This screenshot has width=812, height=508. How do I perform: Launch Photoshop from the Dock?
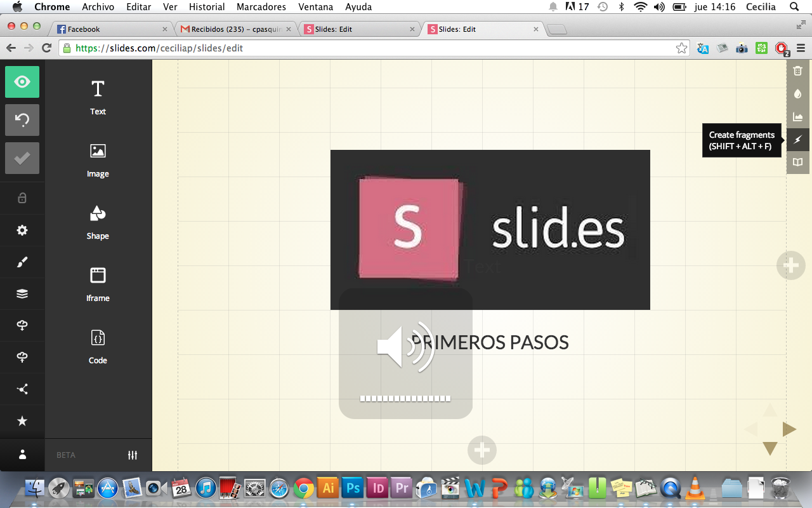click(352, 488)
